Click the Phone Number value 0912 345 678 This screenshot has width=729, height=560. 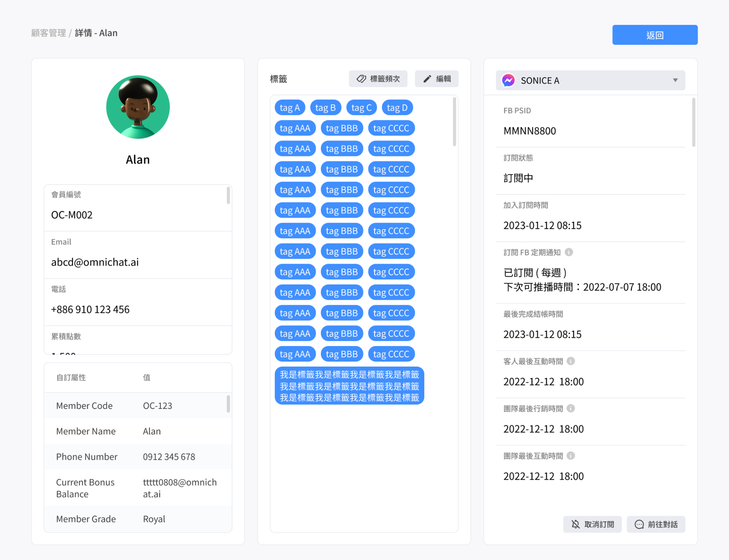pyautogui.click(x=169, y=457)
